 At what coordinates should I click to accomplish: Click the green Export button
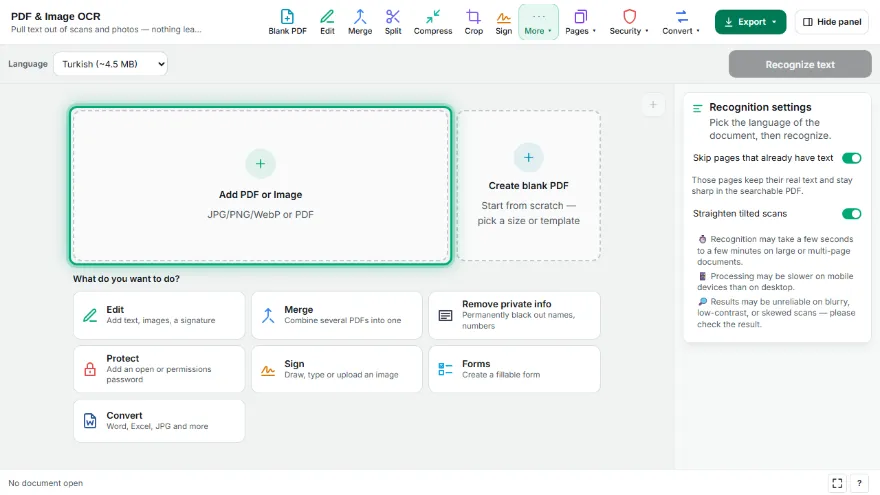click(750, 22)
